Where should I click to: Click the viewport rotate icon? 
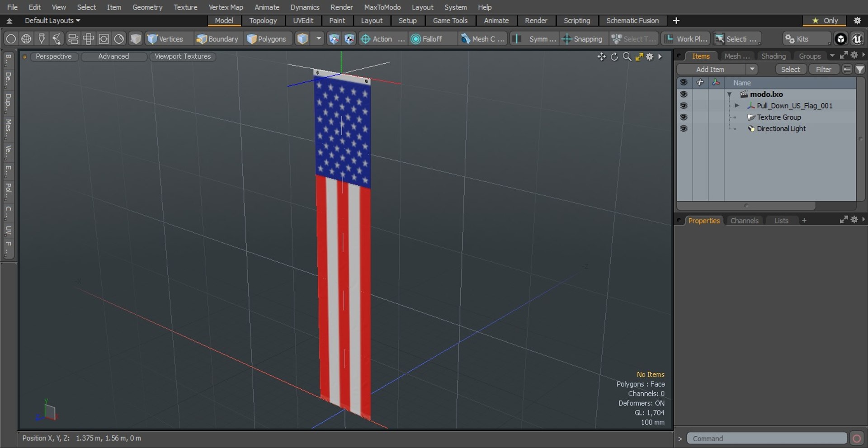[x=614, y=57]
